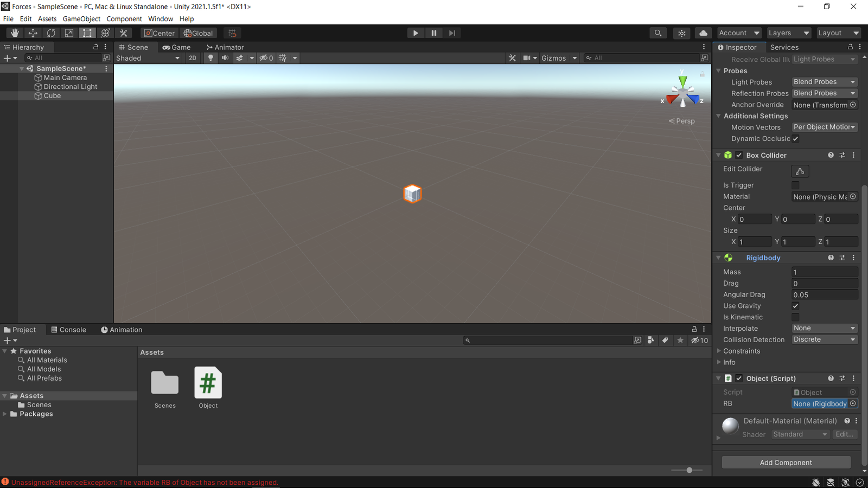Select the Scale tool
The height and width of the screenshot is (488, 868).
click(69, 33)
